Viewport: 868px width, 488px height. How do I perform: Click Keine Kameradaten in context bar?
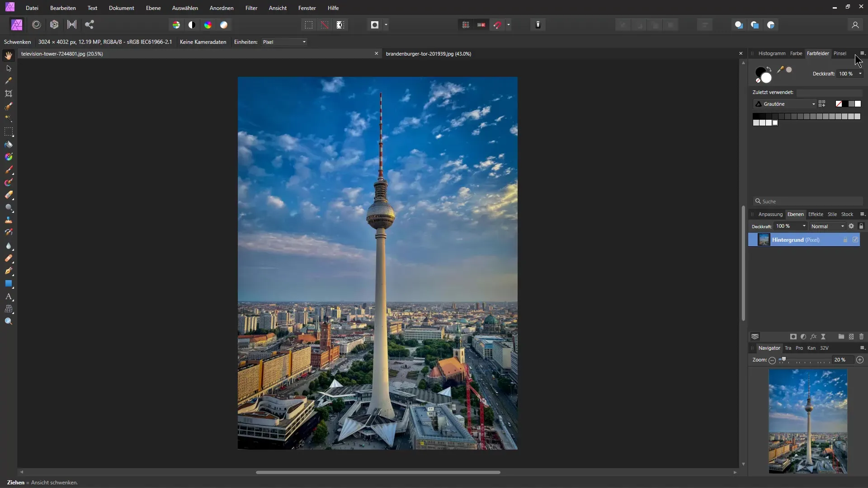click(203, 42)
